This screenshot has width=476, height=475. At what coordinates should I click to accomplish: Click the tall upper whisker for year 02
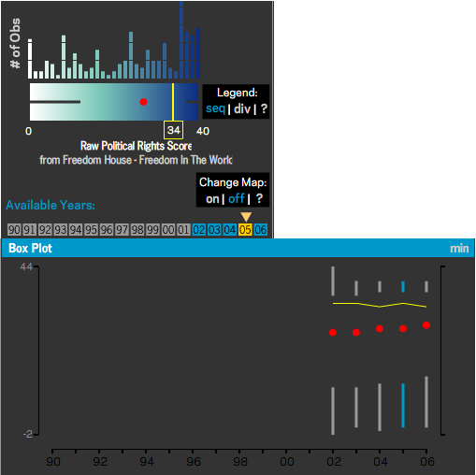coord(333,281)
